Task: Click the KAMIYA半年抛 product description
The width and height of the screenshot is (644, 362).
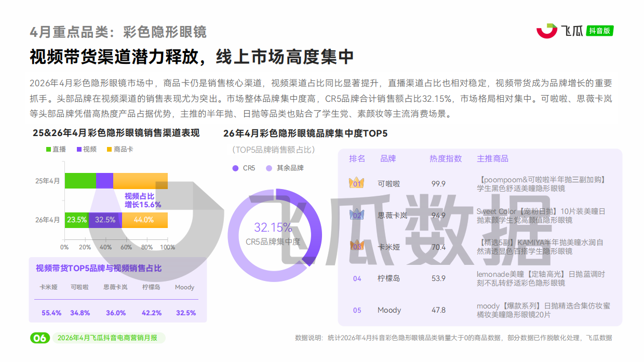Action: (540, 247)
